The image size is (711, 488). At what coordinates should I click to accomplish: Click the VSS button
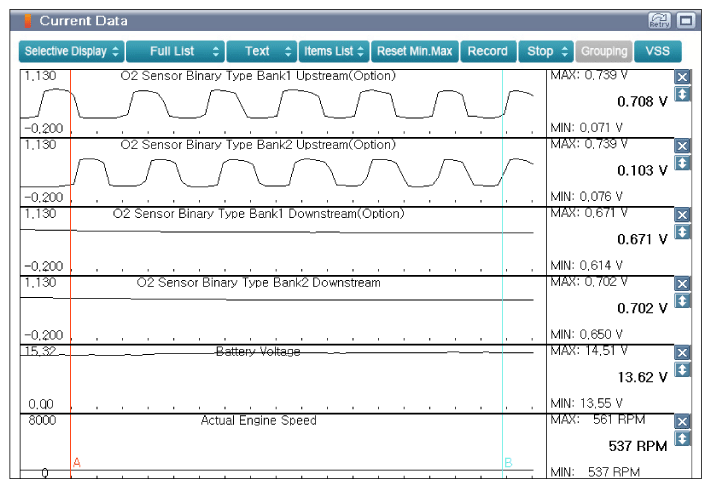[x=657, y=51]
